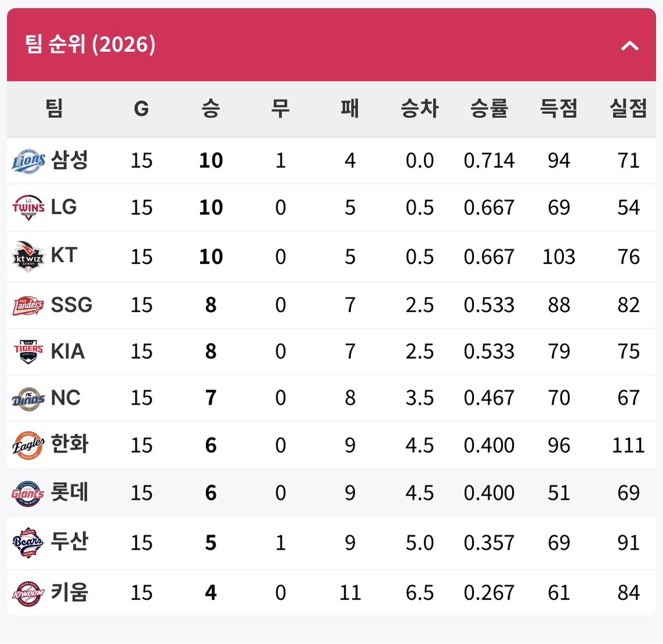Select the 실점 column header
Image resolution: width=663 pixels, height=644 pixels.
(x=628, y=109)
